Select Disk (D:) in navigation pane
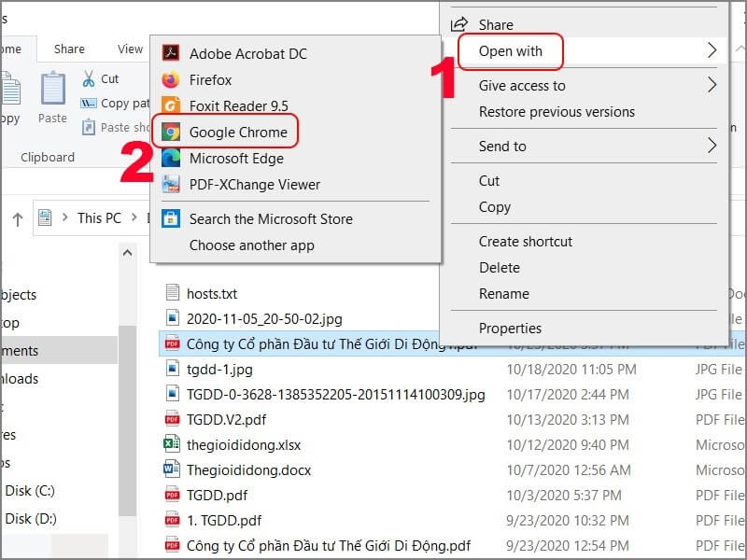The image size is (747, 560). (x=31, y=518)
